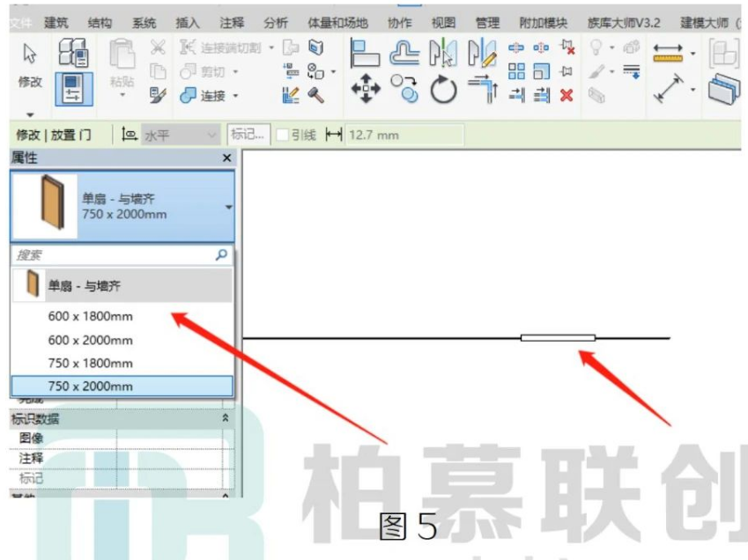Click the Match Type Properties paintbrush icon
Screen dimensions: 748x560
pos(158,95)
